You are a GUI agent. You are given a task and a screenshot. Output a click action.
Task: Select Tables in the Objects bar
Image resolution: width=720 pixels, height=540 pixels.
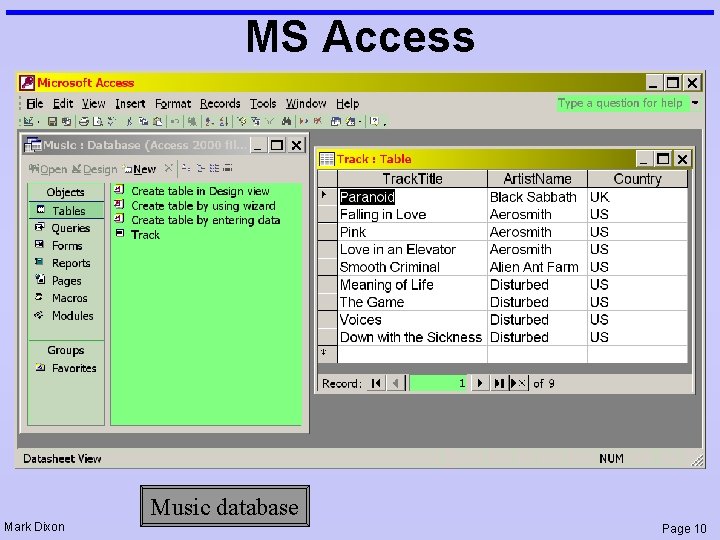[x=66, y=210]
